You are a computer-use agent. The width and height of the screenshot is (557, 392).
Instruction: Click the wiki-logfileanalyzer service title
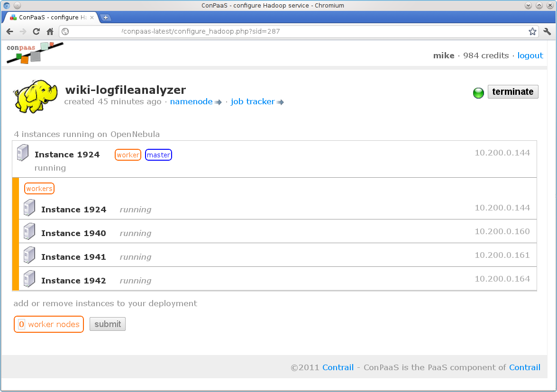point(126,90)
